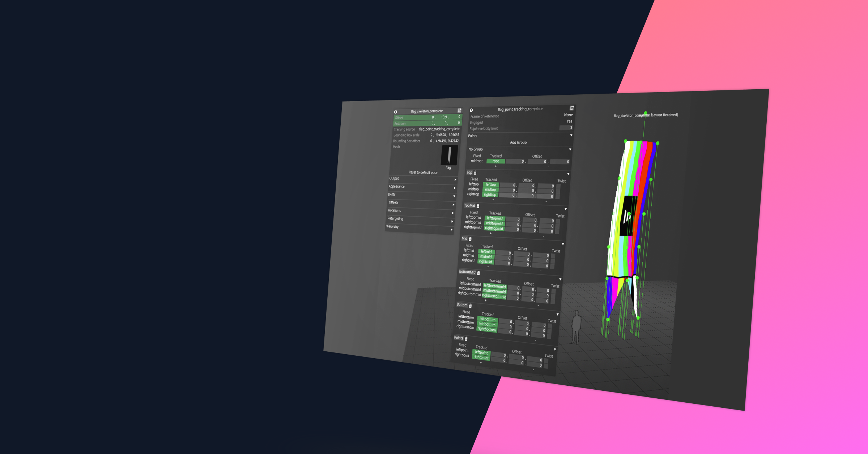Image resolution: width=868 pixels, height=454 pixels.
Task: Remove a point with minus in Mid group
Action: pos(541,271)
